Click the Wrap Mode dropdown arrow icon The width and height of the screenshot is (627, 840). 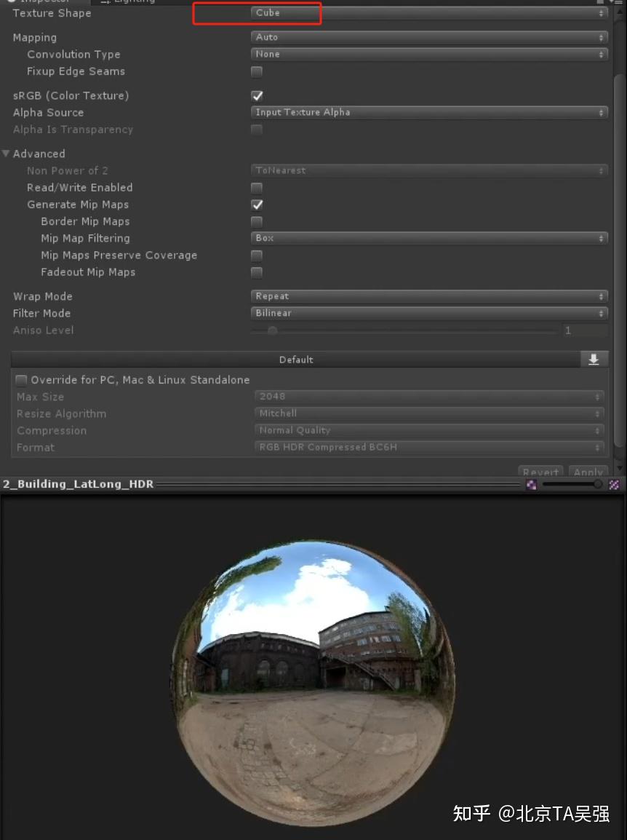[602, 296]
